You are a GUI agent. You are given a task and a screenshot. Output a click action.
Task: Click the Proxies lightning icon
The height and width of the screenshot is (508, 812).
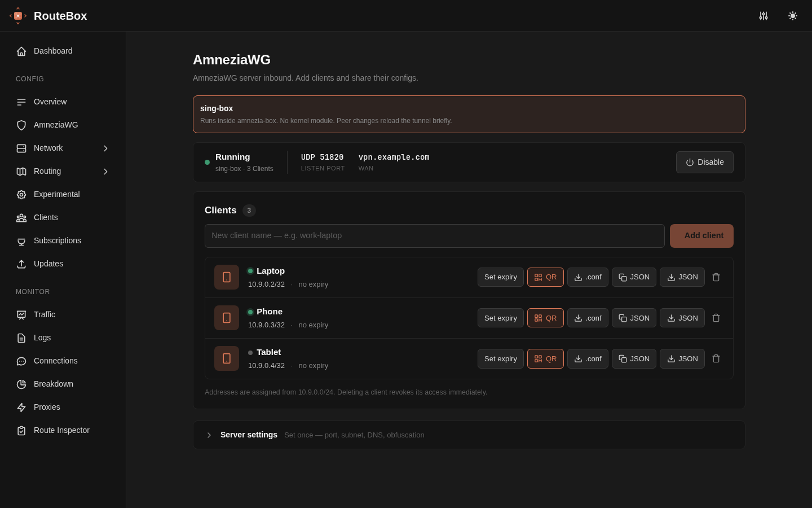(x=21, y=408)
